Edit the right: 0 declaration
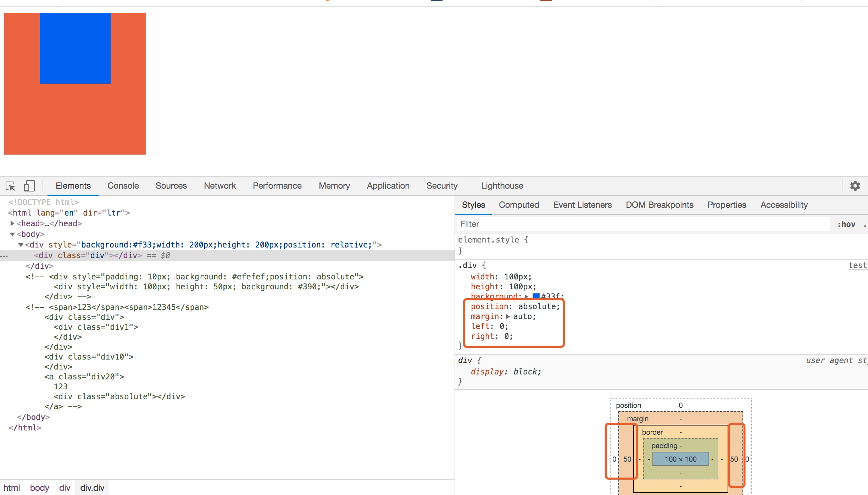Screen dimensions: 868x495 tap(491, 336)
